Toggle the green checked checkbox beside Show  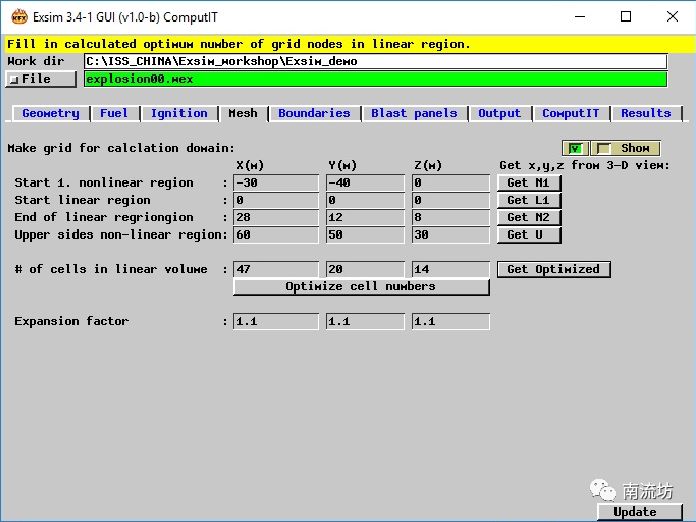point(574,148)
